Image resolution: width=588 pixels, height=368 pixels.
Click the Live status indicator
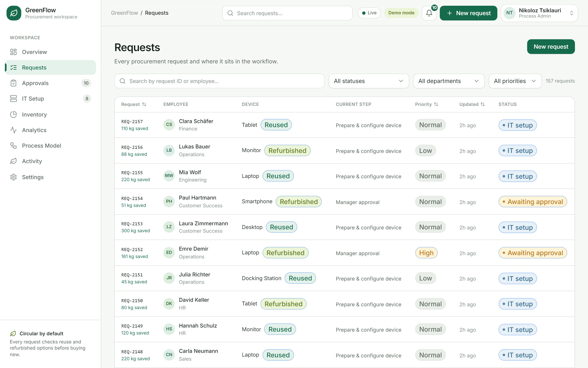pos(369,13)
